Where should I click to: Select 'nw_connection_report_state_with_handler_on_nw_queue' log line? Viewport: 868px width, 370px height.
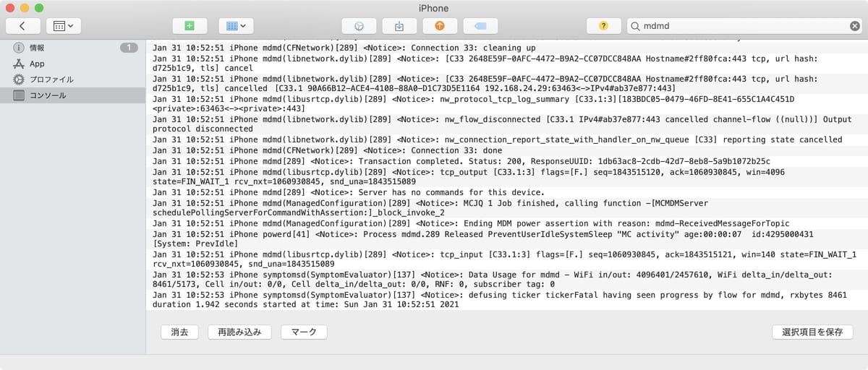[506, 139]
